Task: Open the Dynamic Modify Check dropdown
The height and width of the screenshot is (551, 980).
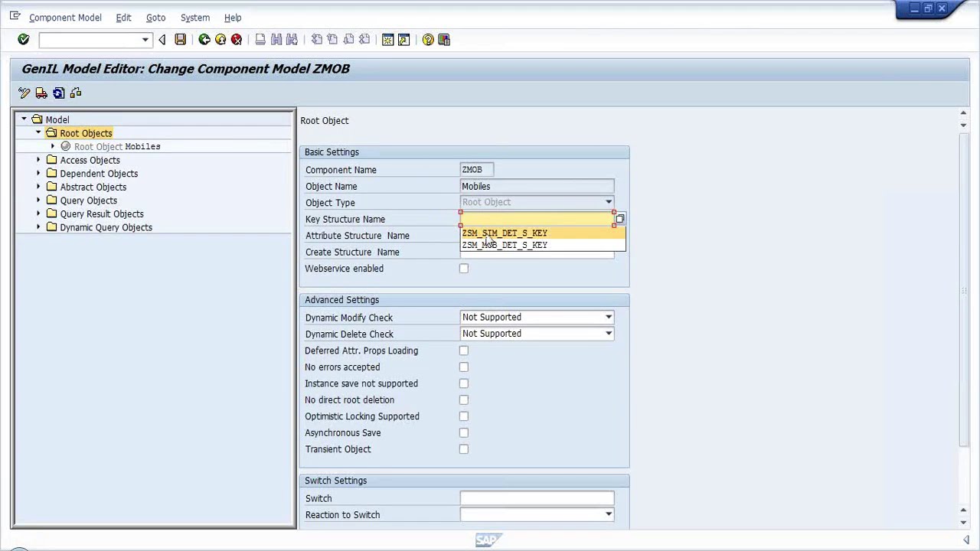Action: point(609,317)
